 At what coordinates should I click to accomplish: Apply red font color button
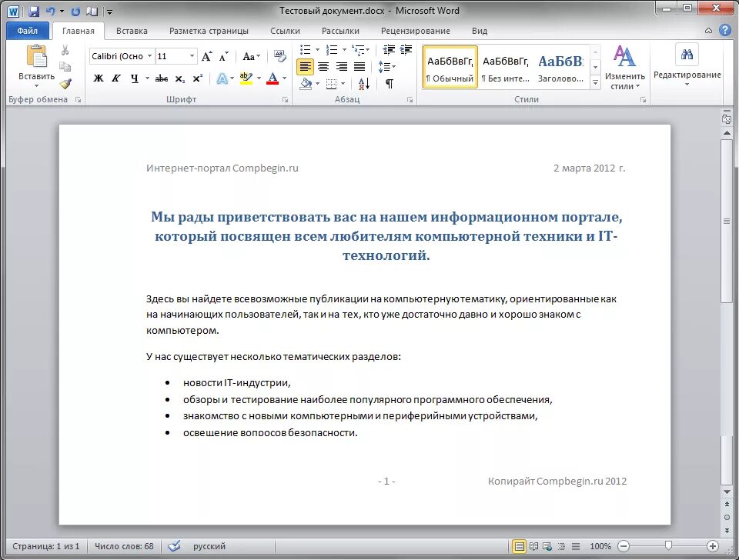[273, 78]
